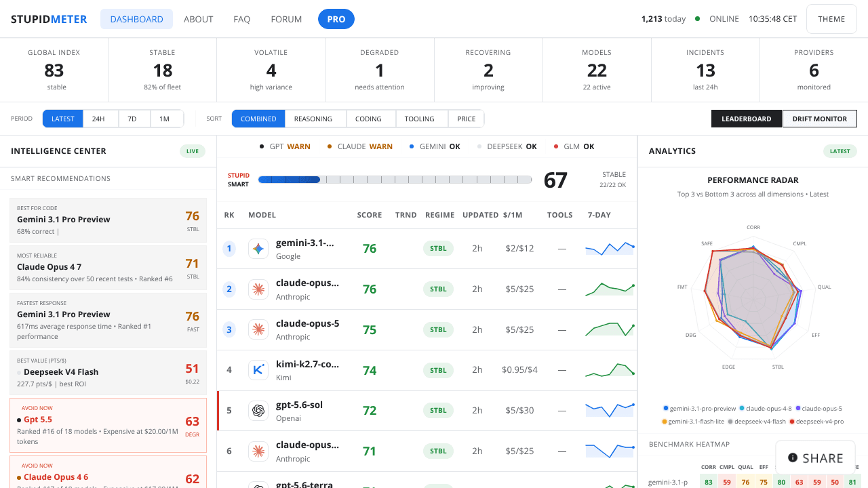The width and height of the screenshot is (868, 488).
Task: Open Most Reliable Claude Opus 4 7 card
Action: click(x=108, y=268)
